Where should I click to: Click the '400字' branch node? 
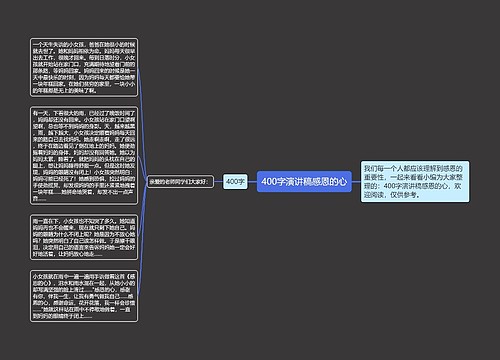click(x=235, y=182)
